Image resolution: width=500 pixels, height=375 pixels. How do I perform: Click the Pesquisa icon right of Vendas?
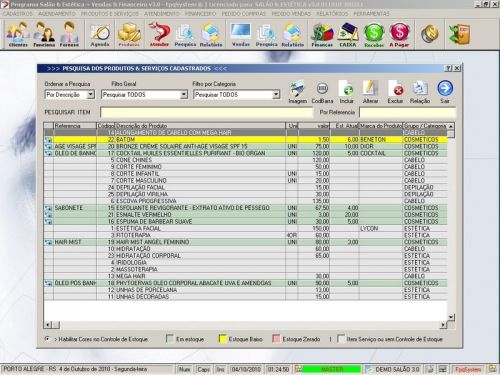pos(266,34)
